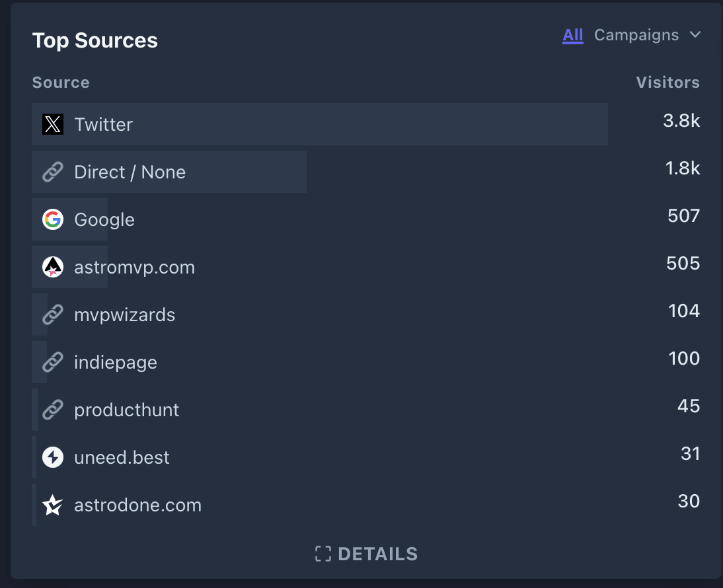Click the Source column header
The width and height of the screenshot is (723, 588).
click(61, 82)
